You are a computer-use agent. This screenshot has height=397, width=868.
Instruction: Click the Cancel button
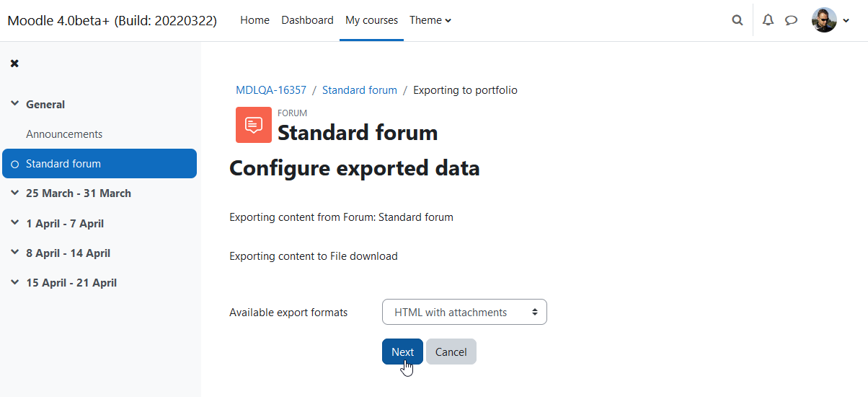pos(451,352)
